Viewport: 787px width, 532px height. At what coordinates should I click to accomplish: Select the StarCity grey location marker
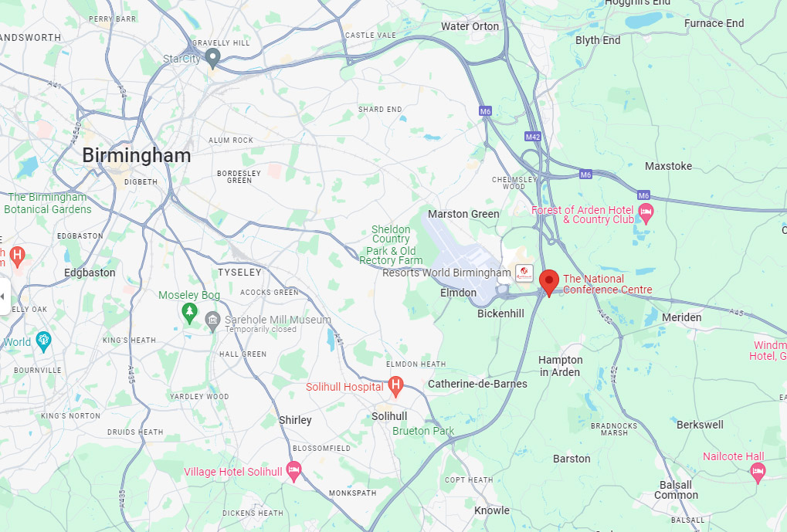coord(213,59)
